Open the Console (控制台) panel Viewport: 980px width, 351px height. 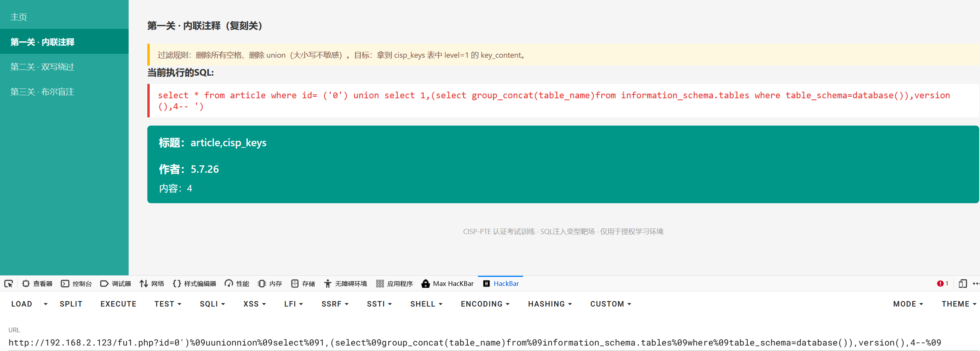76,284
